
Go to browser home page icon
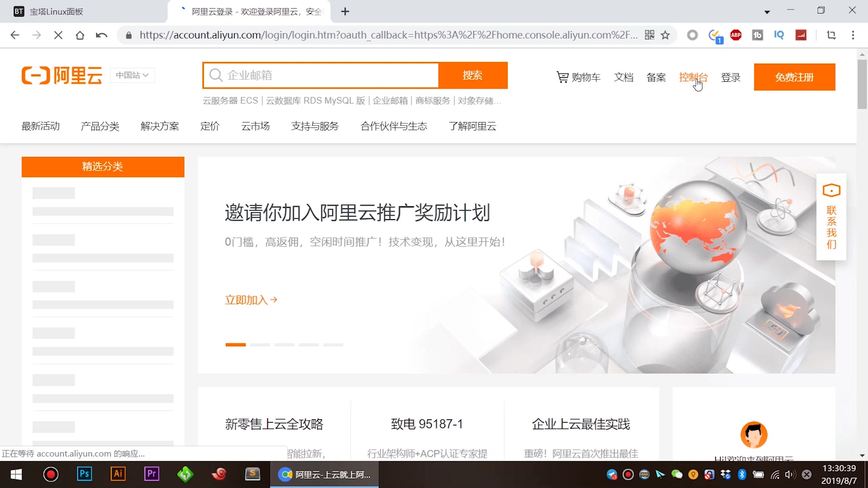tap(80, 35)
